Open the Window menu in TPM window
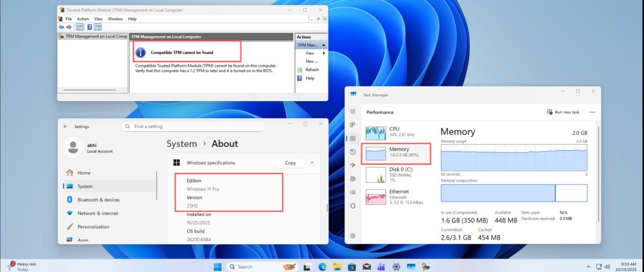The width and height of the screenshot is (644, 272). click(115, 19)
